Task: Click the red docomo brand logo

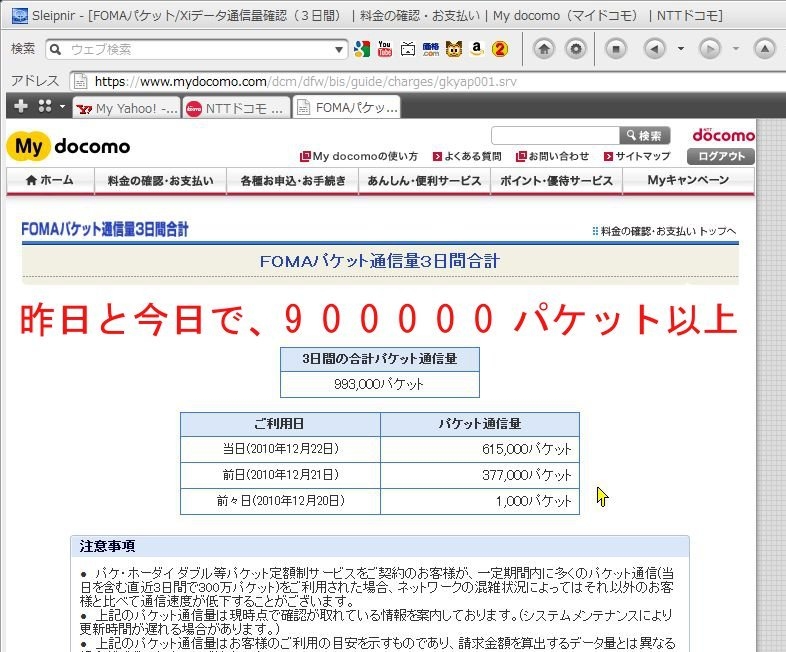Action: [x=723, y=134]
